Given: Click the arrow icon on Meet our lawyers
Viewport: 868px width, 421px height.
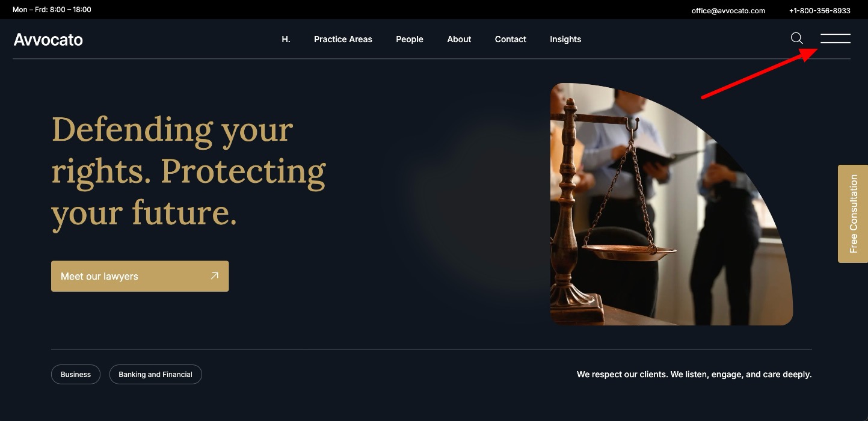Looking at the screenshot, I should [x=215, y=276].
